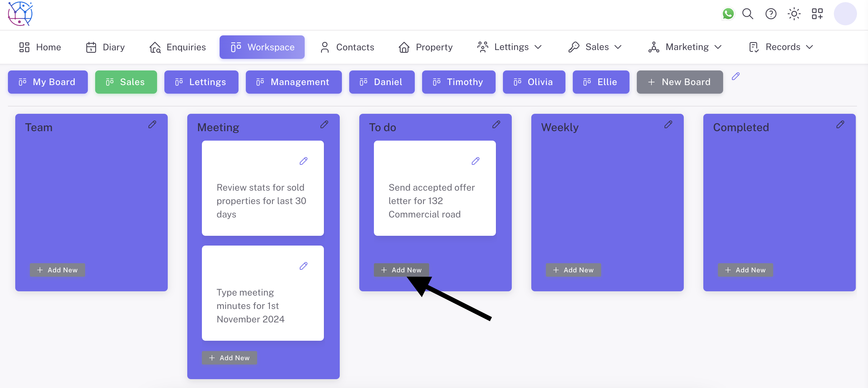Create a New Board
The width and height of the screenshot is (868, 388).
pyautogui.click(x=680, y=82)
